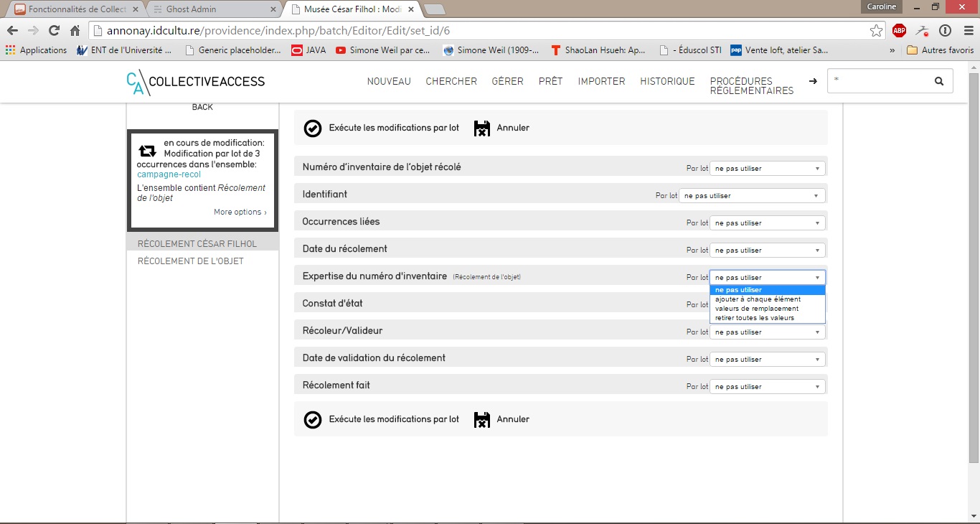Open Vente loft, atelier bookmark
This screenshot has width=980, height=524.
tap(778, 50)
